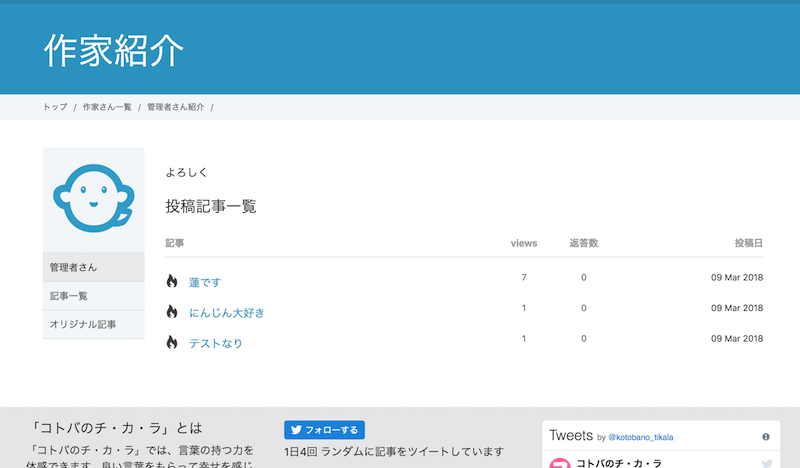Click the Twitter info icon in Tweets widget

click(x=766, y=437)
